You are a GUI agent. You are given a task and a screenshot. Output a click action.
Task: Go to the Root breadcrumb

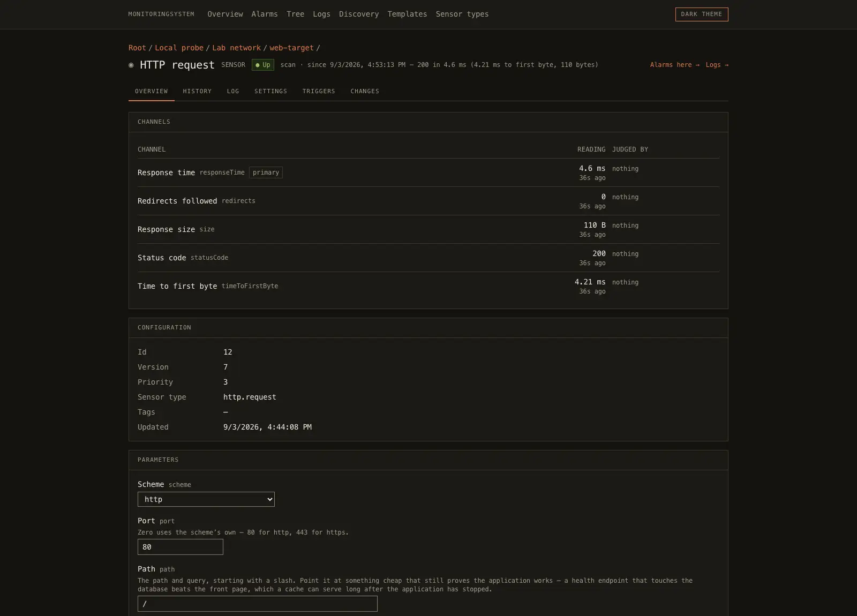(137, 48)
